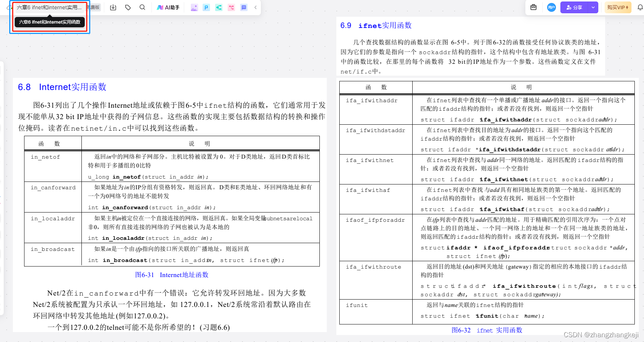Collapse the toolbar with the left chevron
This screenshot has height=342, width=644.
255,7
